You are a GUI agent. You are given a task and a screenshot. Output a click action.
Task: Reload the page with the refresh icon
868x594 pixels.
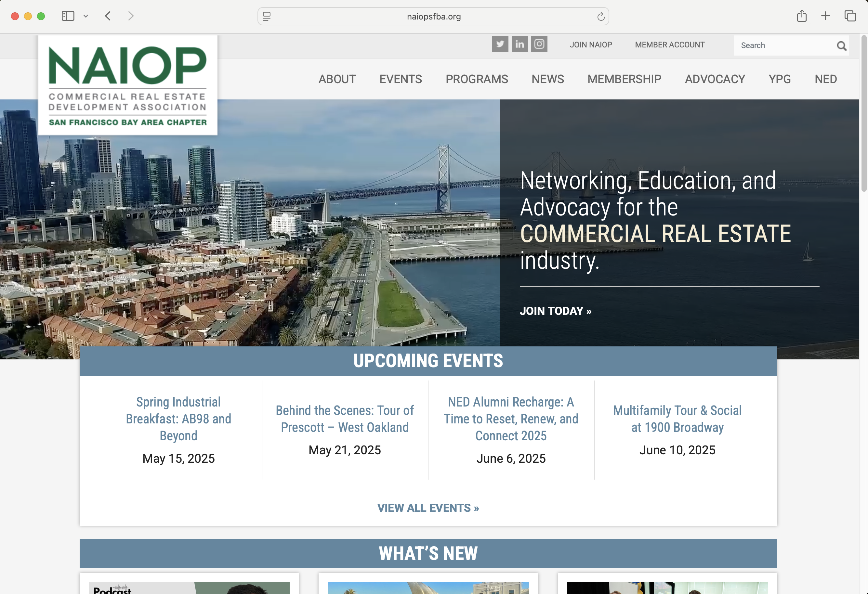(600, 17)
